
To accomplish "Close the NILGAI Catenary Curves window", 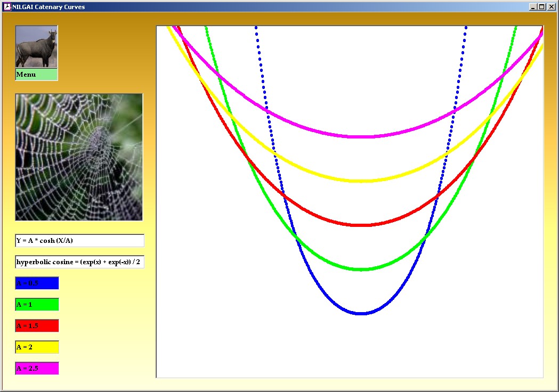I will (551, 7).
